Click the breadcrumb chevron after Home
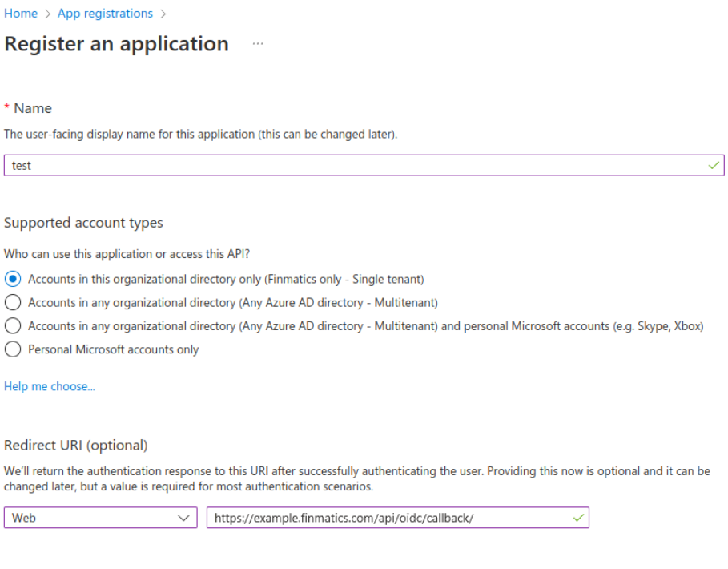The image size is (728, 569). [x=45, y=14]
